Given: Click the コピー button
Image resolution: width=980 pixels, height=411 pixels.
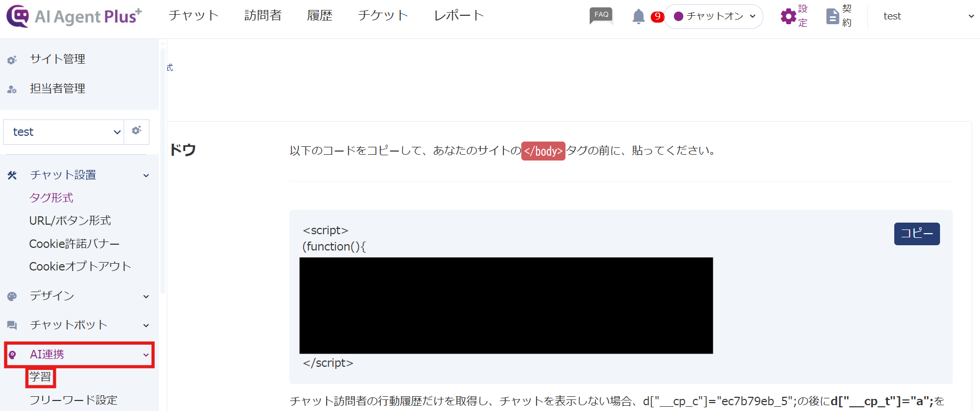Looking at the screenshot, I should click(917, 234).
